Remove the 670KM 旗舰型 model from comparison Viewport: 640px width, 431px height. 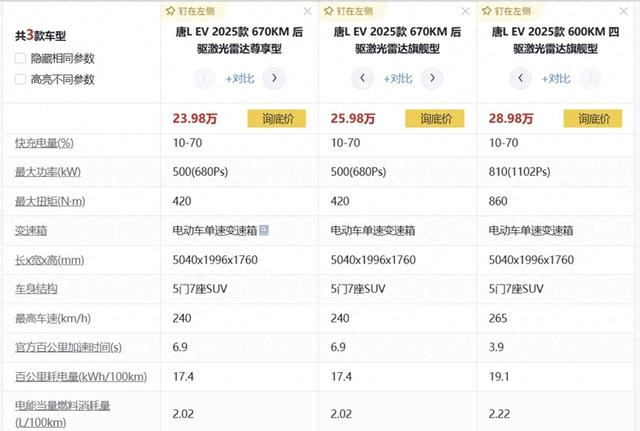click(x=465, y=11)
